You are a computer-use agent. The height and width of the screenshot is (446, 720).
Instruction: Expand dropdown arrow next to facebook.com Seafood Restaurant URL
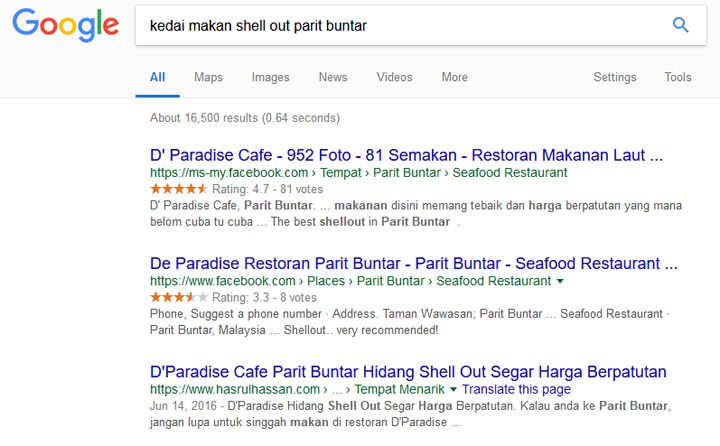tap(560, 281)
